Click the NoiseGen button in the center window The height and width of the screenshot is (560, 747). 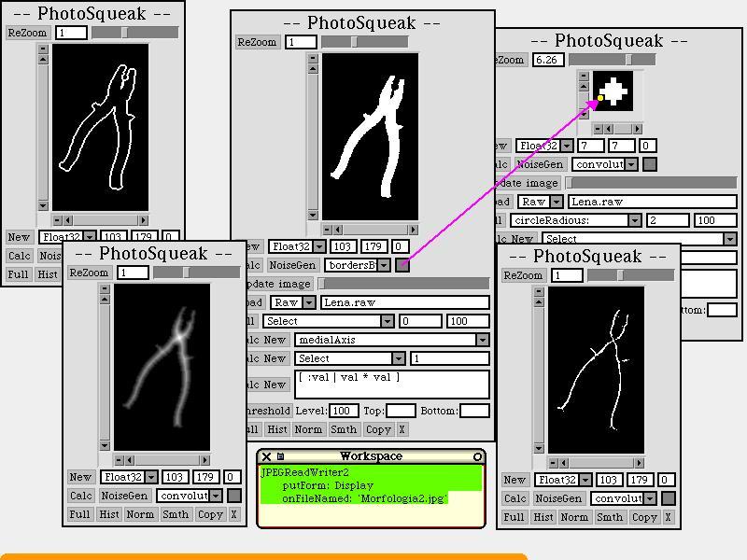tap(292, 265)
